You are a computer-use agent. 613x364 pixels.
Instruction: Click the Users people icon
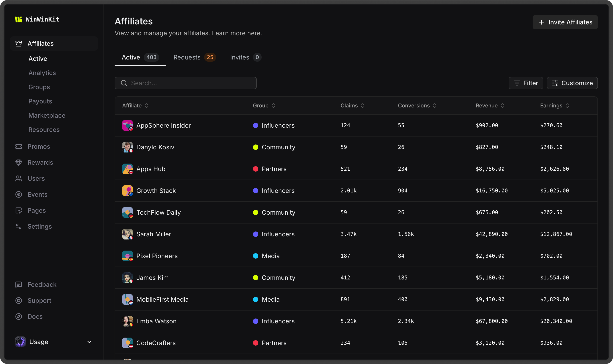click(19, 178)
